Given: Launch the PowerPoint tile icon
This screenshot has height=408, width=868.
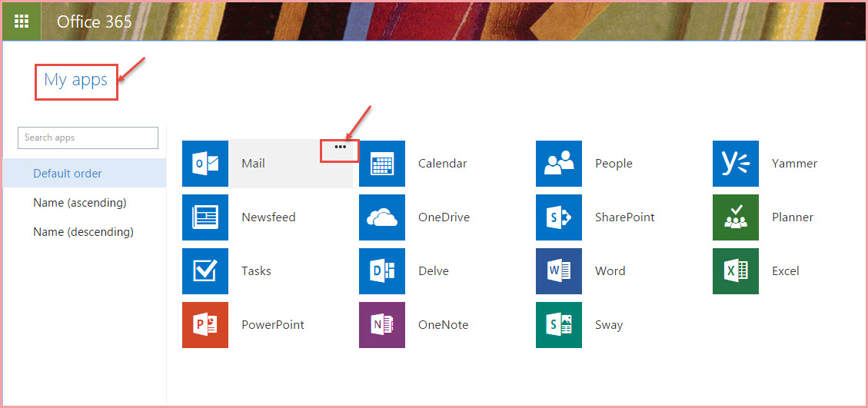Looking at the screenshot, I should tap(205, 325).
